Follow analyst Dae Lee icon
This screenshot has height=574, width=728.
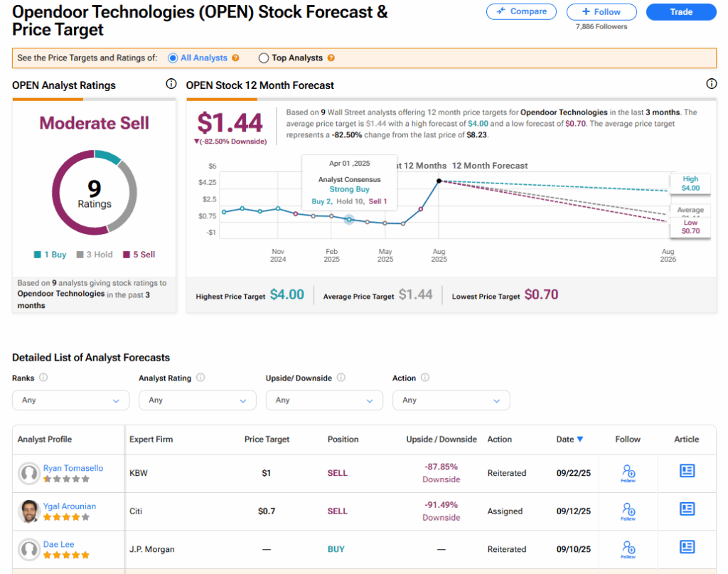[x=628, y=549]
